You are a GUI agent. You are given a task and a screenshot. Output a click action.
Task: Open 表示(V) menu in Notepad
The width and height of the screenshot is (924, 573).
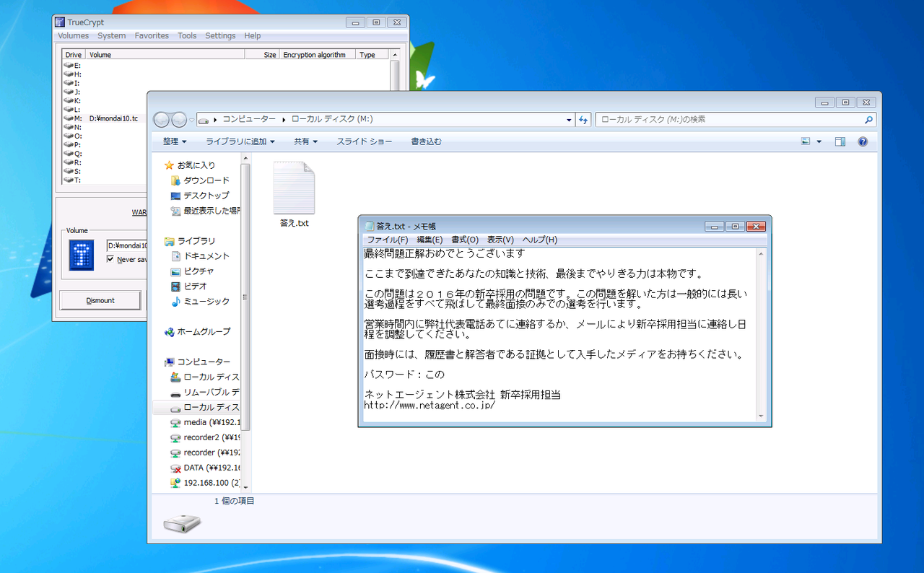[500, 240]
